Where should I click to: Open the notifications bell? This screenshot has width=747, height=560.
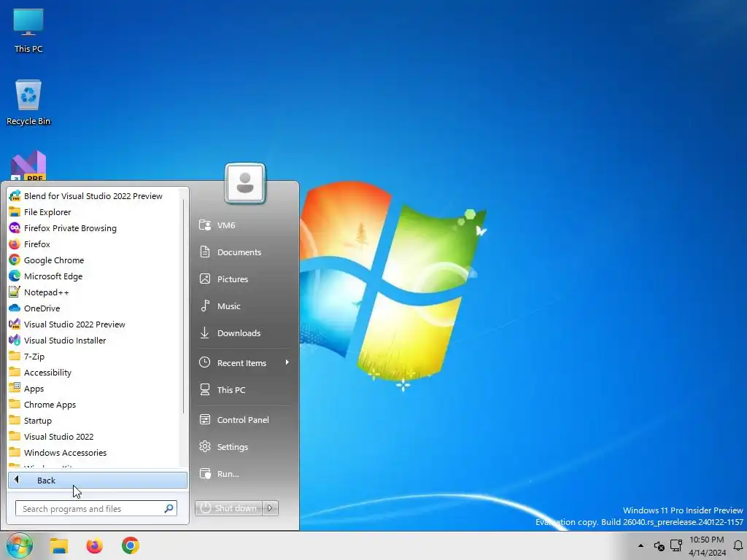tap(738, 545)
